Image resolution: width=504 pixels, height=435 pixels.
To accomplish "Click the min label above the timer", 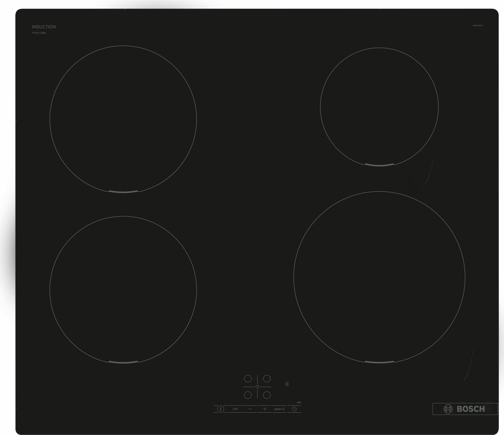I will 299,402.
